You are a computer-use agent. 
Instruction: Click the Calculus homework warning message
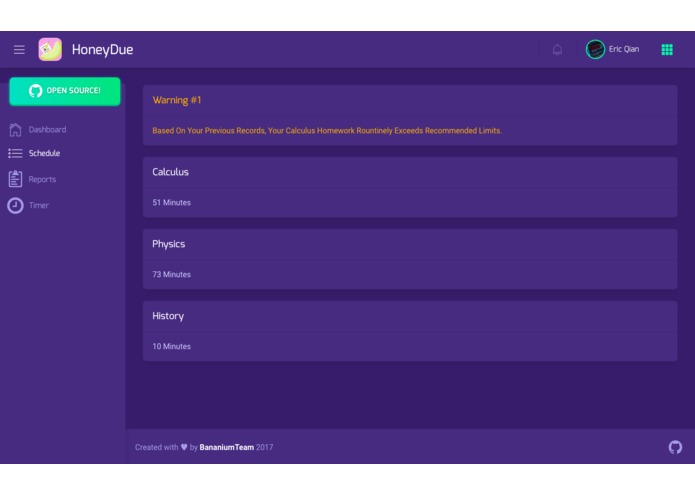tap(327, 131)
